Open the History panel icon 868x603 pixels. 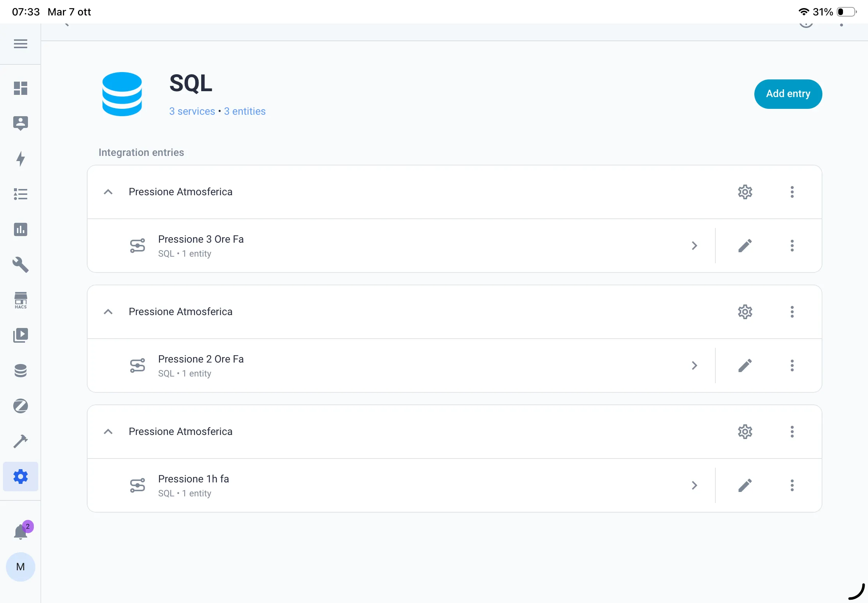20,229
